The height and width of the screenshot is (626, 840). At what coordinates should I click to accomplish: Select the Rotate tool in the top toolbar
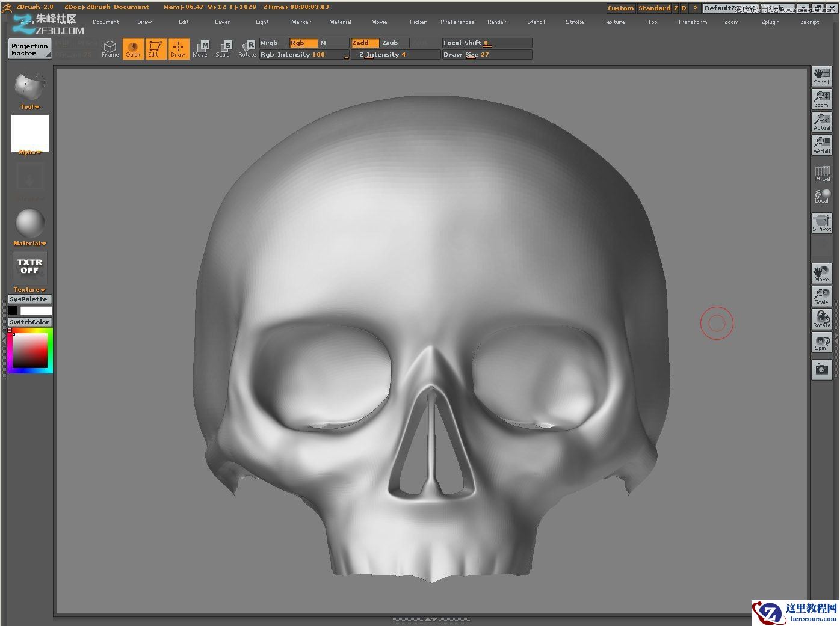(x=247, y=48)
